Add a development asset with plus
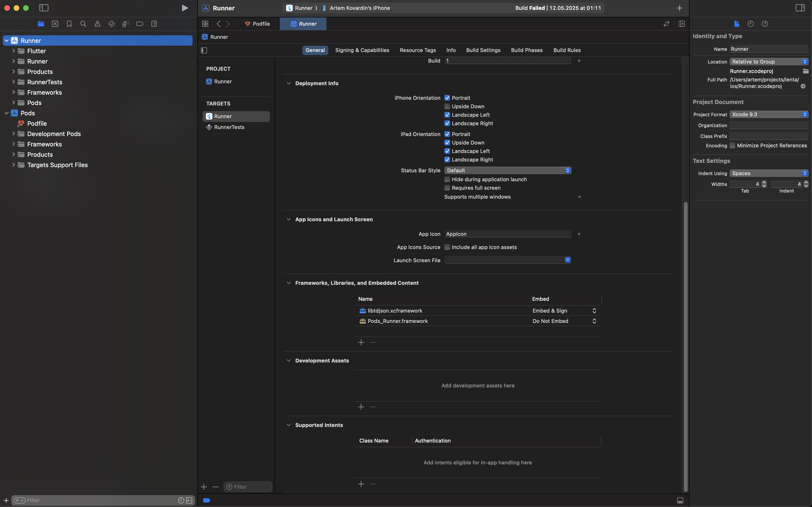812x507 pixels. click(361, 407)
